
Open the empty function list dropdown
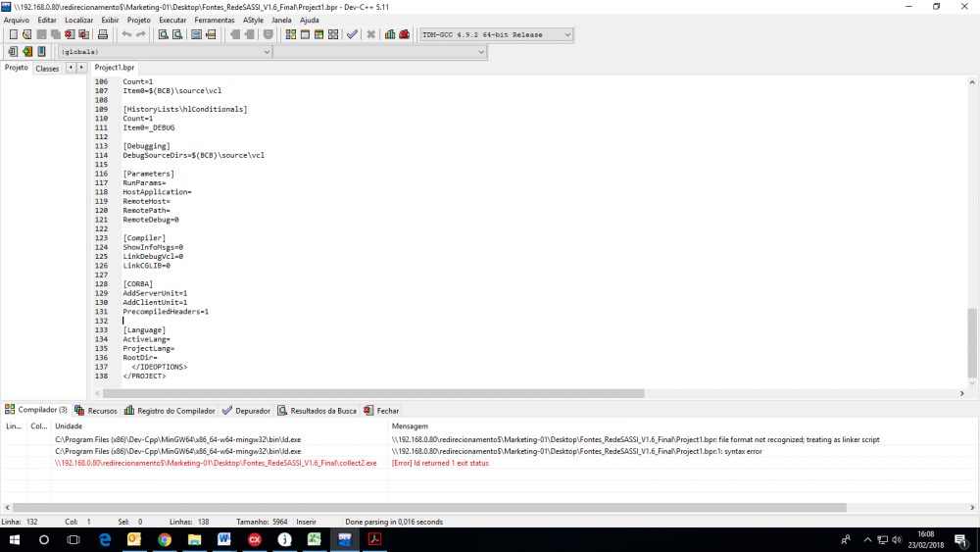tap(380, 52)
